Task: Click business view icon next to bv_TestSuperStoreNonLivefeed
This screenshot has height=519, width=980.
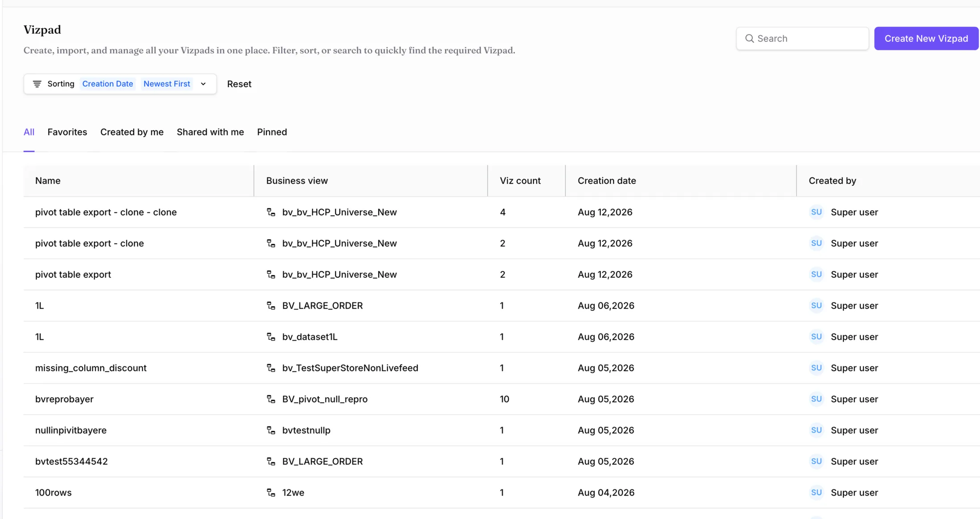Action: (271, 368)
